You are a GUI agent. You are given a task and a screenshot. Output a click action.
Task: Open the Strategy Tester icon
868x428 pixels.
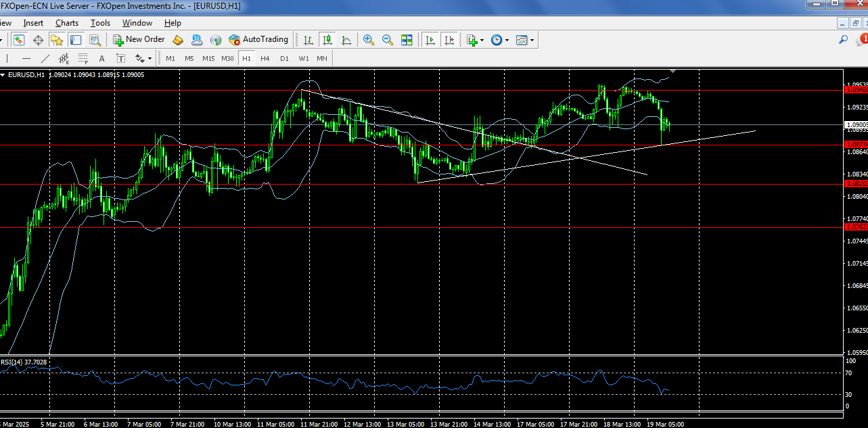click(95, 40)
